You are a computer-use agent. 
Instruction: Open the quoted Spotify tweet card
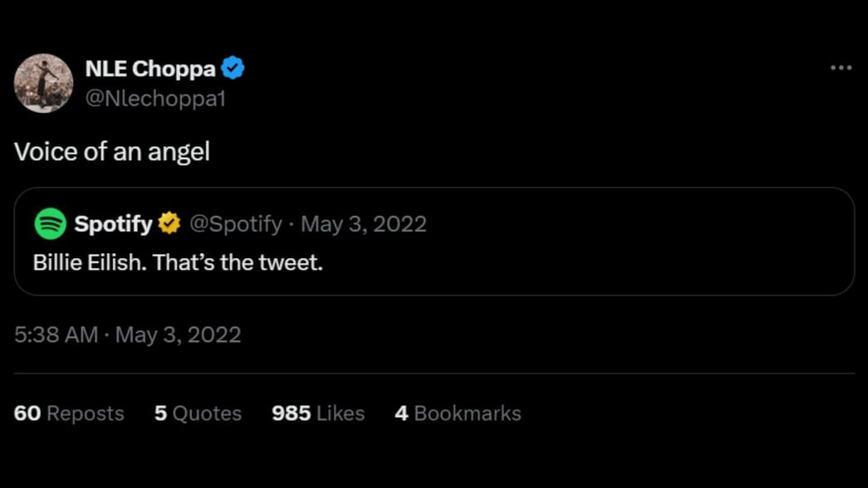point(434,242)
